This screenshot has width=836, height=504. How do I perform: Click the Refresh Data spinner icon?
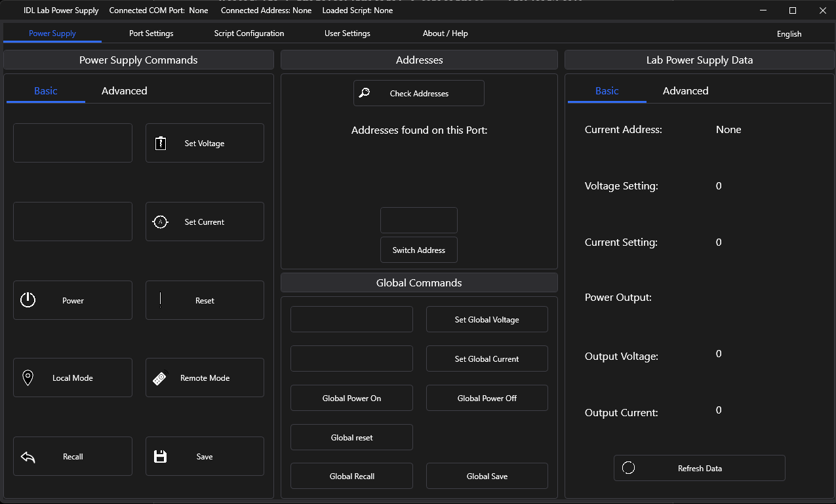point(628,468)
